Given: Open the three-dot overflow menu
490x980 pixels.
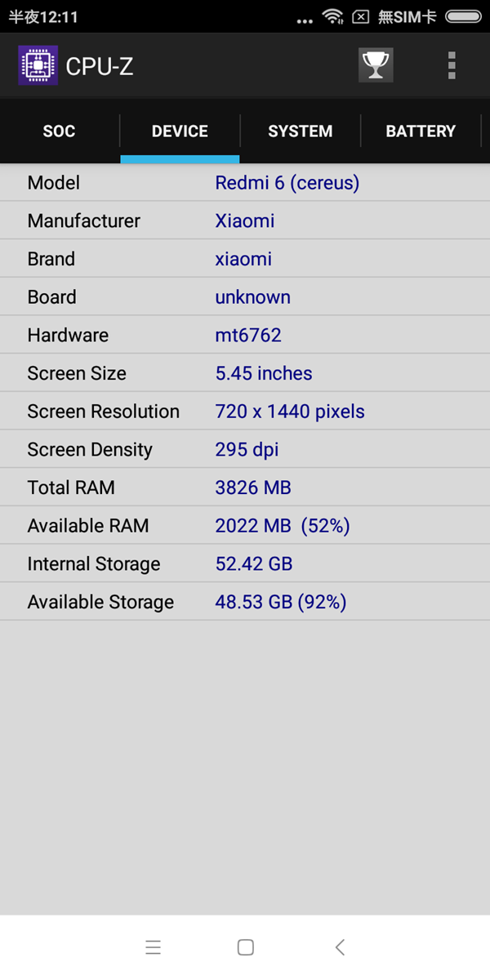Looking at the screenshot, I should click(x=452, y=65).
